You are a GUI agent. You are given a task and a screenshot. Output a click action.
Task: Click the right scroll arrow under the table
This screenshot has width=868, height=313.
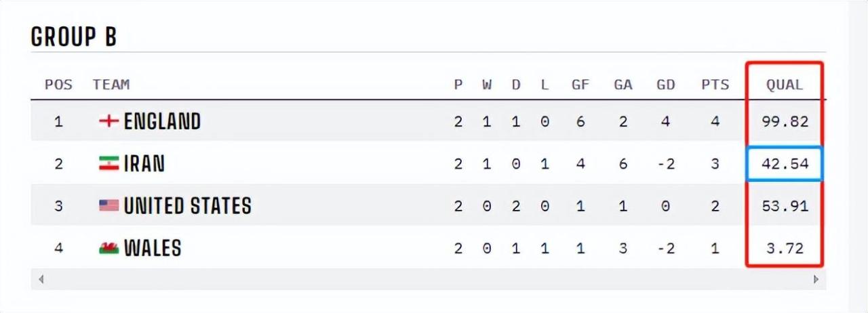pos(816,279)
